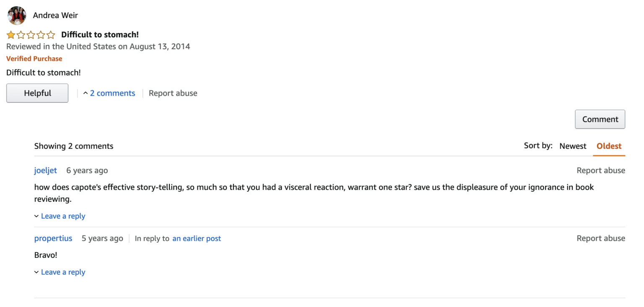Open the Comment button to write a comment

click(x=600, y=119)
